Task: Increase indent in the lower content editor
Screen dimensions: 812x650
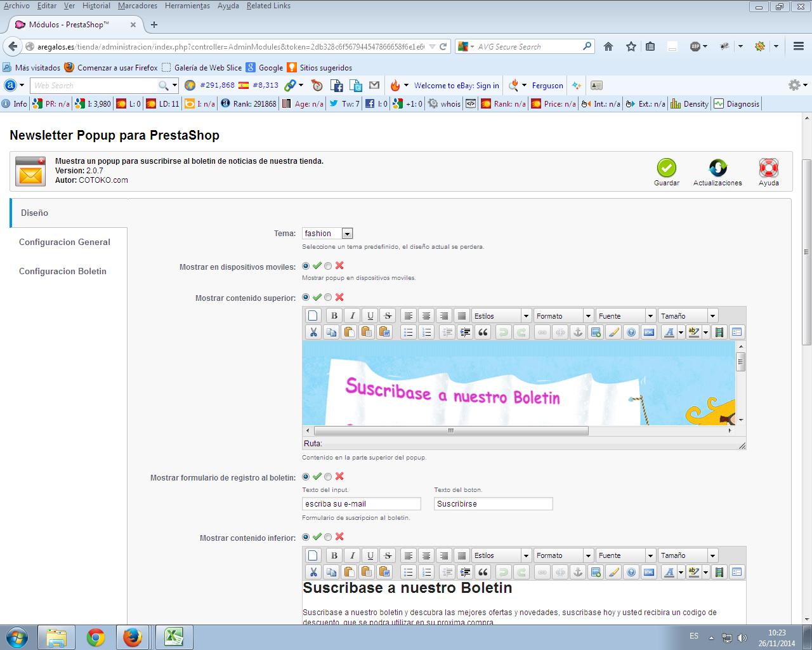Action: click(465, 572)
